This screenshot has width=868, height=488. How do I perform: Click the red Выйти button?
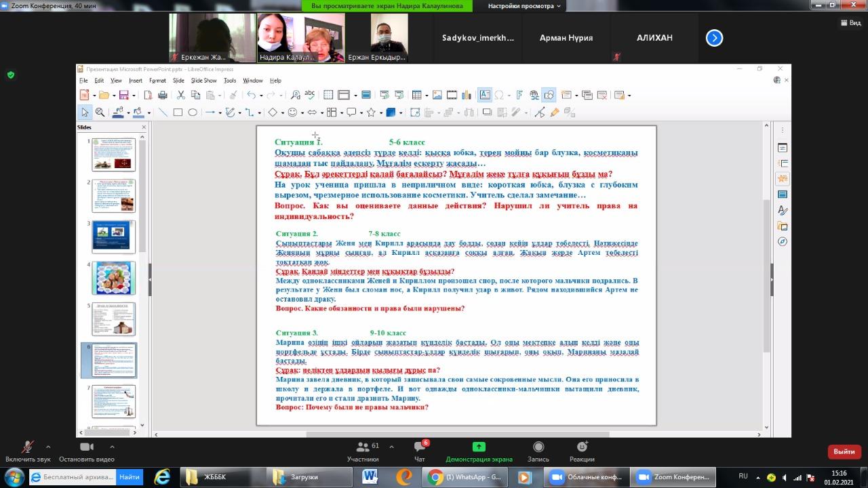(x=844, y=451)
